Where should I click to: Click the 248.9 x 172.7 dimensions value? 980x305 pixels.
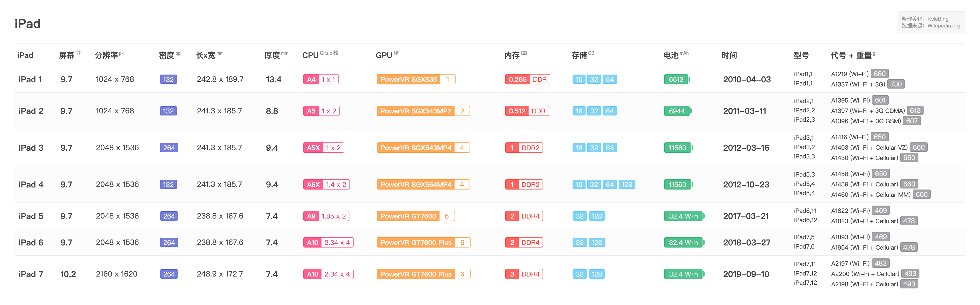(220, 274)
